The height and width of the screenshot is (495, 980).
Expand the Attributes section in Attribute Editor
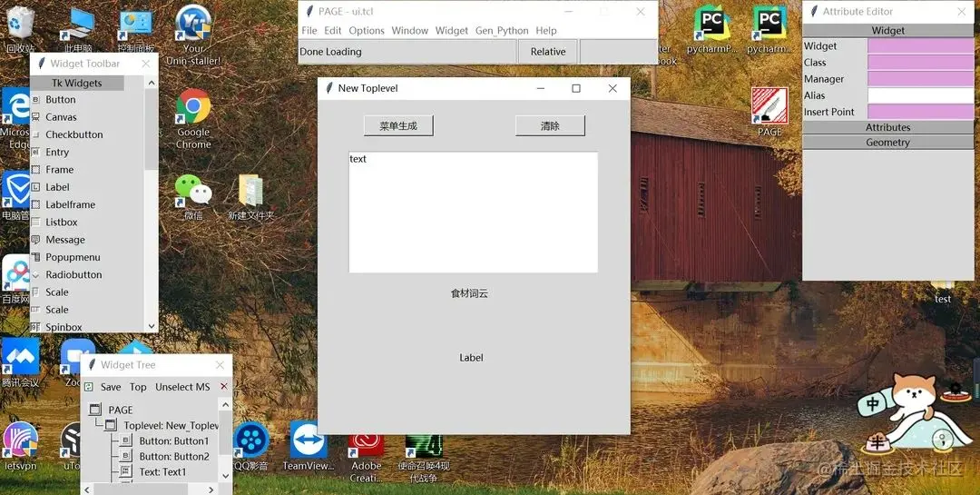tap(887, 127)
